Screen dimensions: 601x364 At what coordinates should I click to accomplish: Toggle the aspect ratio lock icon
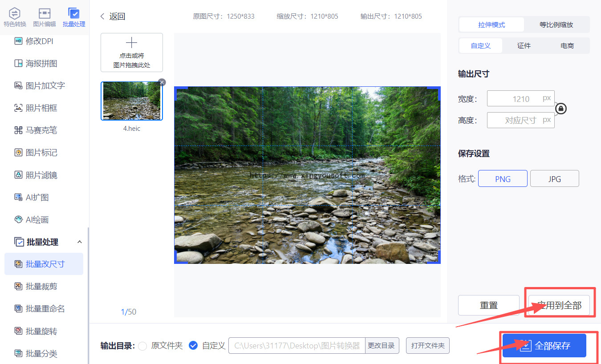pos(561,109)
